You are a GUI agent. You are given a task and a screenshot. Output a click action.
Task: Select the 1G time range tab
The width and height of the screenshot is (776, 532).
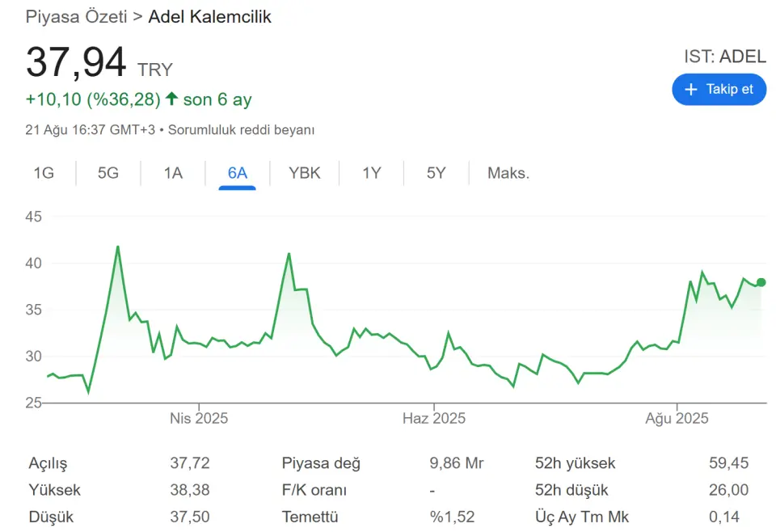(x=44, y=173)
